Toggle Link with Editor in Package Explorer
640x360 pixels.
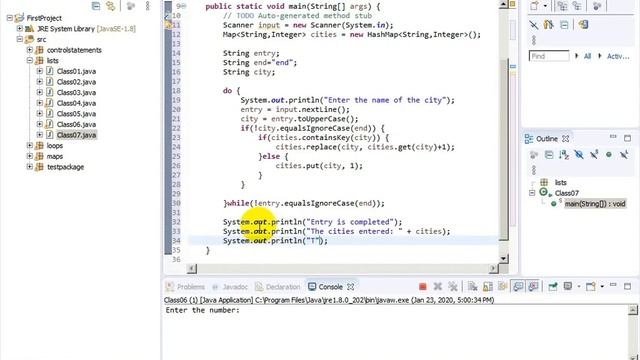[x=110, y=6]
